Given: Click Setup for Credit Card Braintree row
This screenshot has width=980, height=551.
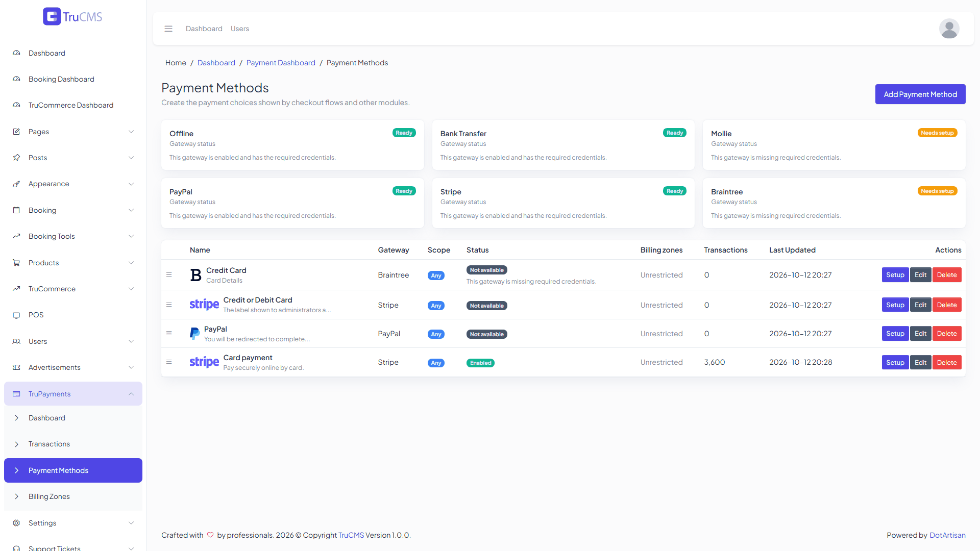Looking at the screenshot, I should tap(895, 275).
